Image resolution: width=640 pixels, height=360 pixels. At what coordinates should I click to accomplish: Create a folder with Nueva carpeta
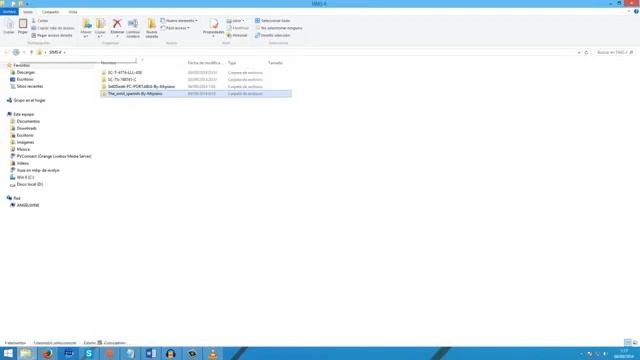(x=151, y=28)
